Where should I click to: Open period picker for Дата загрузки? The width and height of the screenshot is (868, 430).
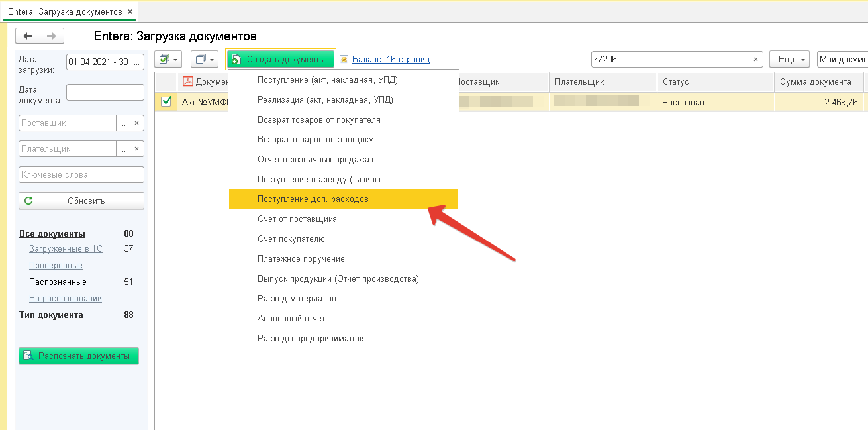pos(137,62)
